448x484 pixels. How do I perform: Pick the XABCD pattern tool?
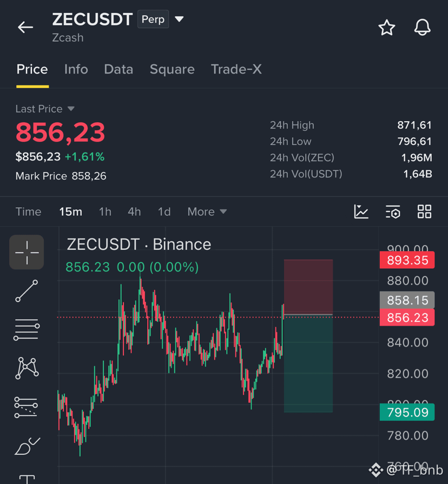click(27, 368)
